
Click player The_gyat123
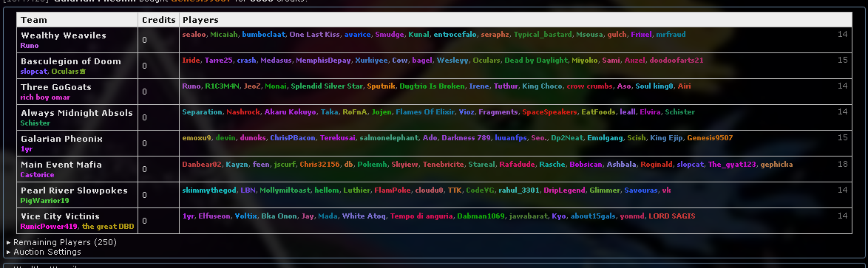pyautogui.click(x=733, y=164)
